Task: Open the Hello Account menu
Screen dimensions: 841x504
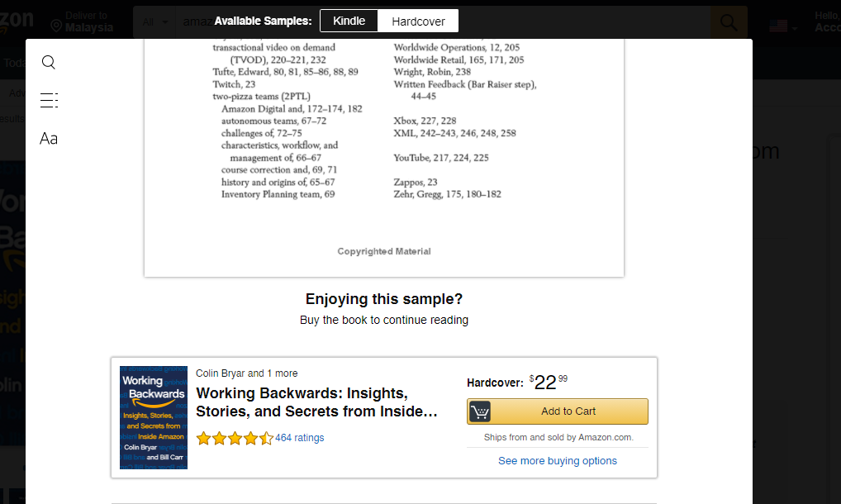Action: point(826,21)
